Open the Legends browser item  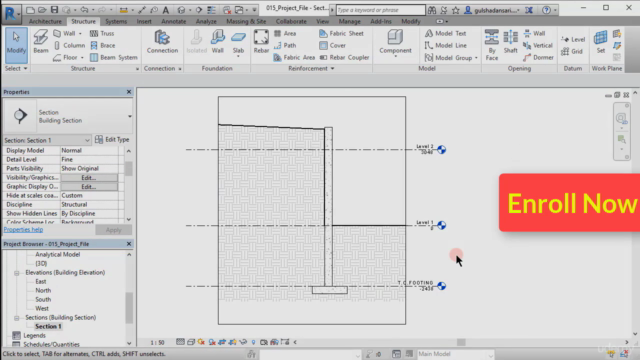pos(34,336)
